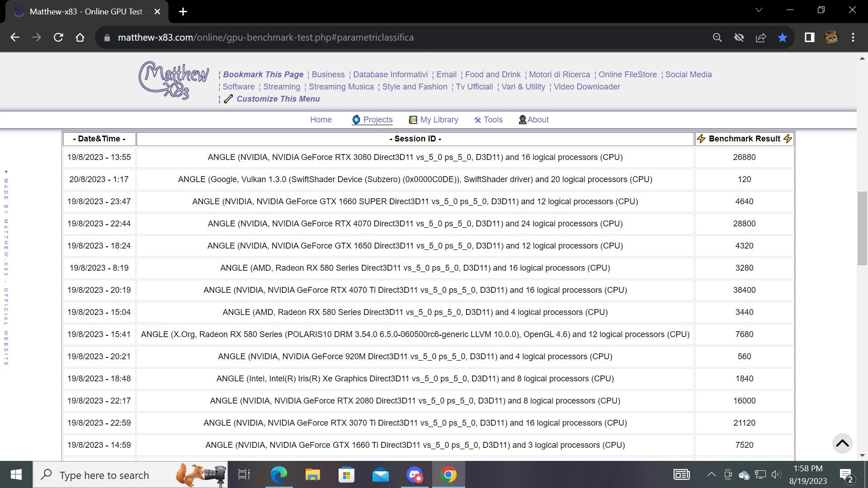Click the scroll-to-top chevron button
Screen dimensions: 868x488
click(842, 443)
